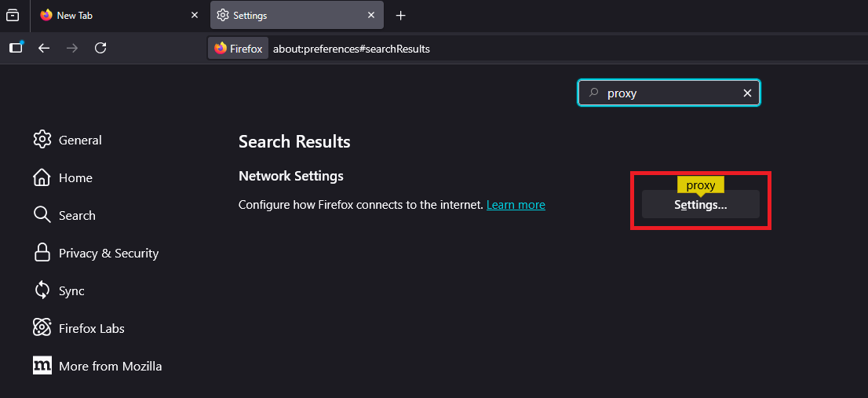
Task: Toggle the sidebar panel icon
Action: click(x=16, y=48)
